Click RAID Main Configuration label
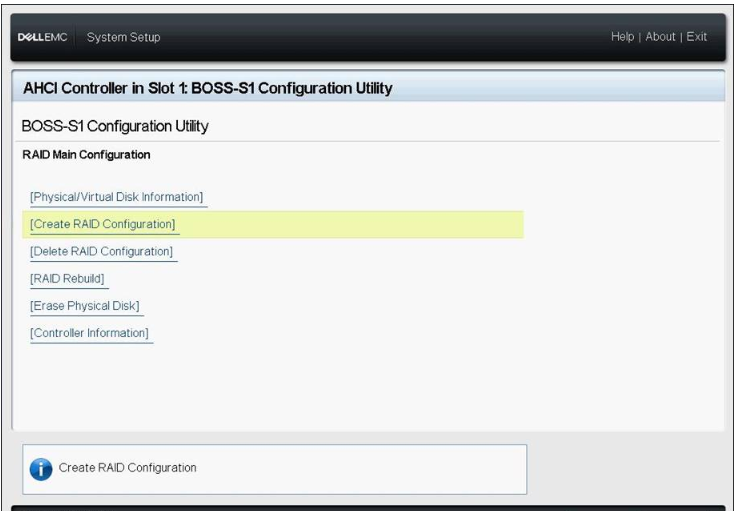This screenshot has width=741, height=511. 86,155
